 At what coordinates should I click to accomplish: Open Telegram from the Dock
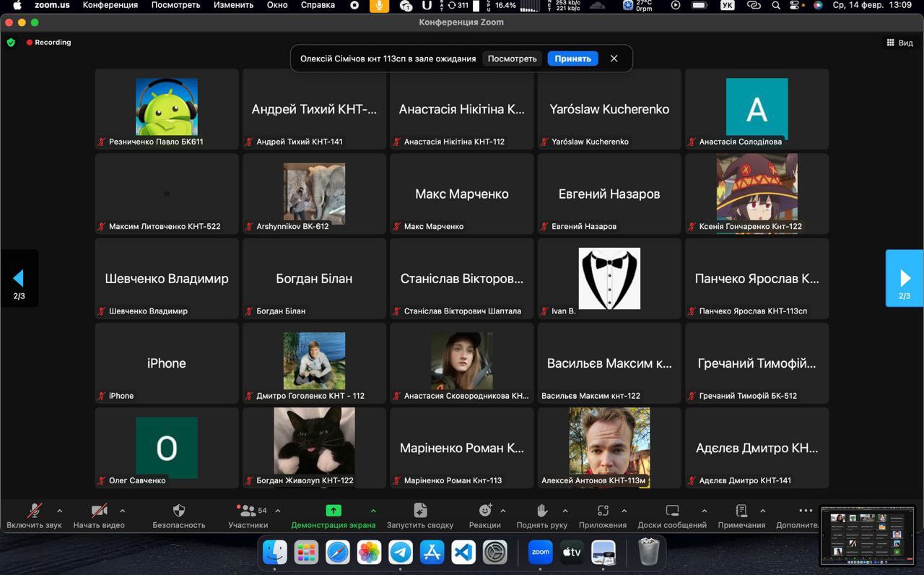pos(401,553)
